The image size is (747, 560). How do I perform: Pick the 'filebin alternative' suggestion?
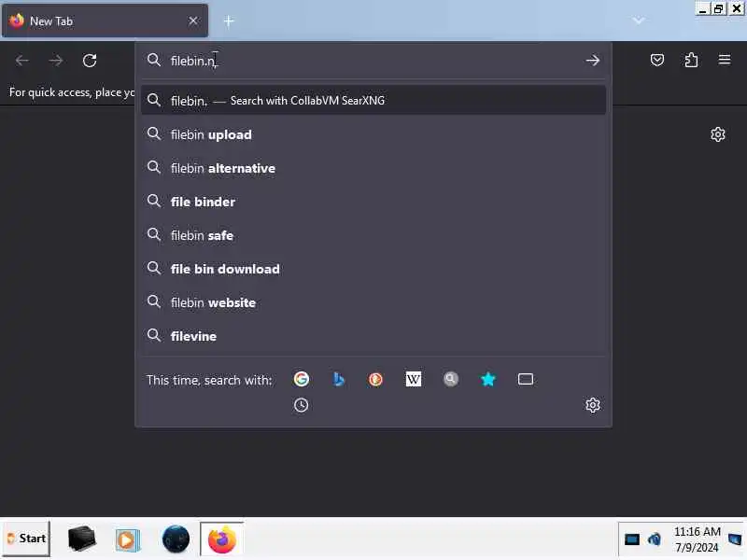pos(373,168)
